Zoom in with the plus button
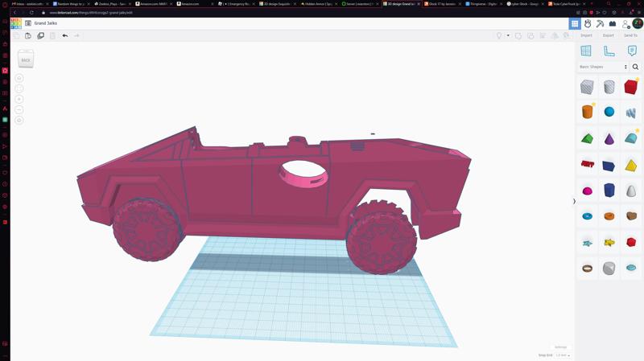Screen dimensions: 644x361 [x=19, y=99]
